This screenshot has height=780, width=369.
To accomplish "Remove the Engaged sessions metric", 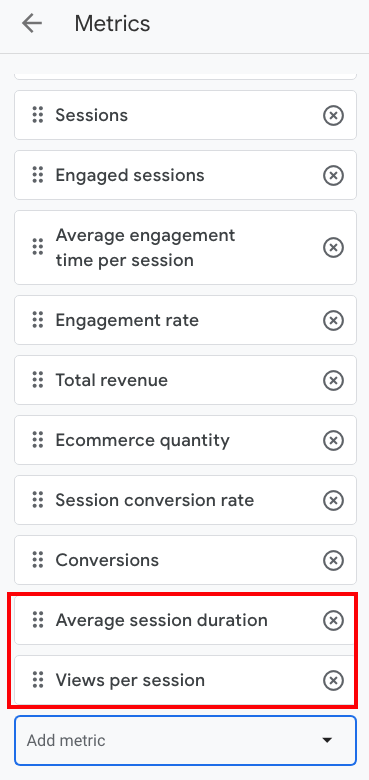I will click(x=333, y=176).
